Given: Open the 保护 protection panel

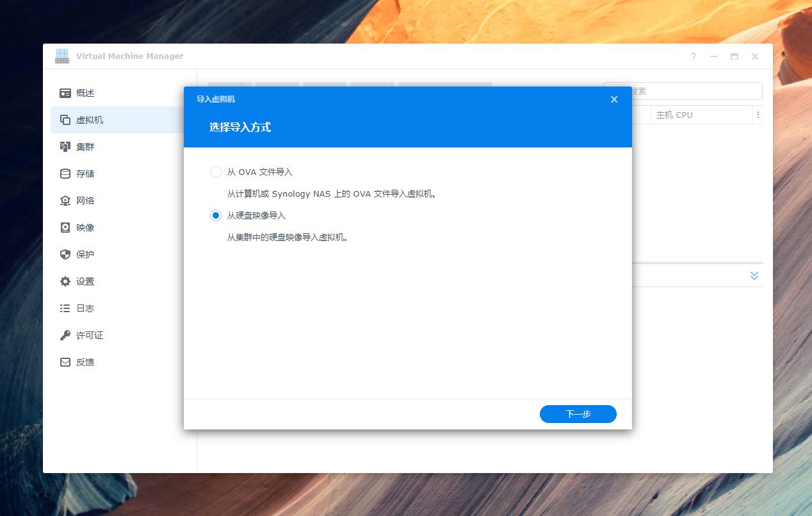Looking at the screenshot, I should coord(86,254).
